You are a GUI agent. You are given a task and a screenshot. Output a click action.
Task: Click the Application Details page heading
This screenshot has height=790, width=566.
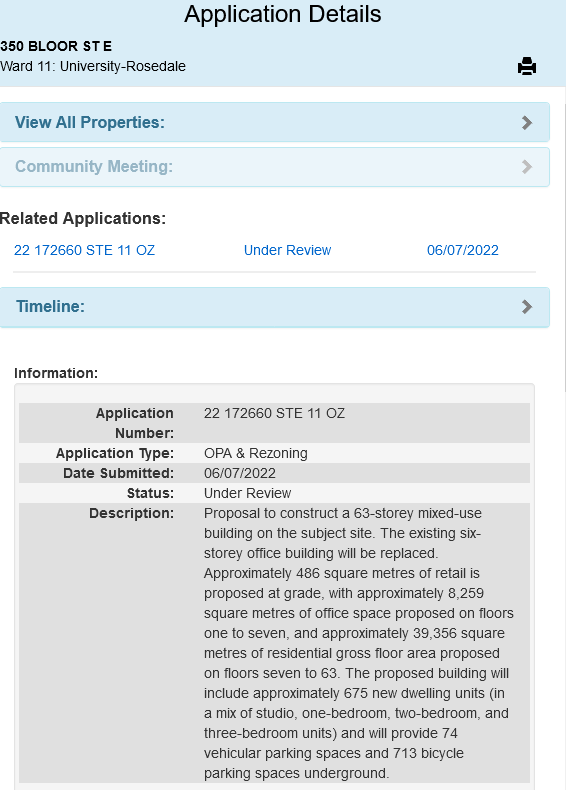pyautogui.click(x=283, y=14)
